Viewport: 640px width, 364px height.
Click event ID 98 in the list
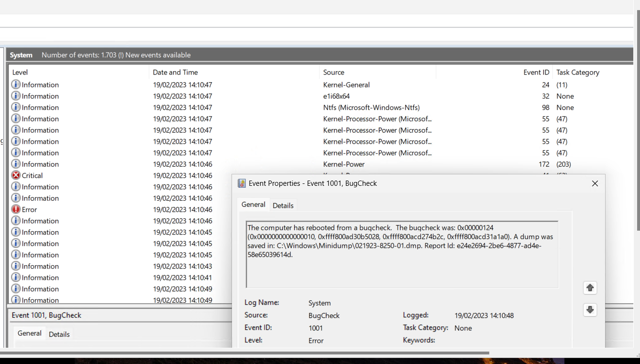[x=546, y=107]
